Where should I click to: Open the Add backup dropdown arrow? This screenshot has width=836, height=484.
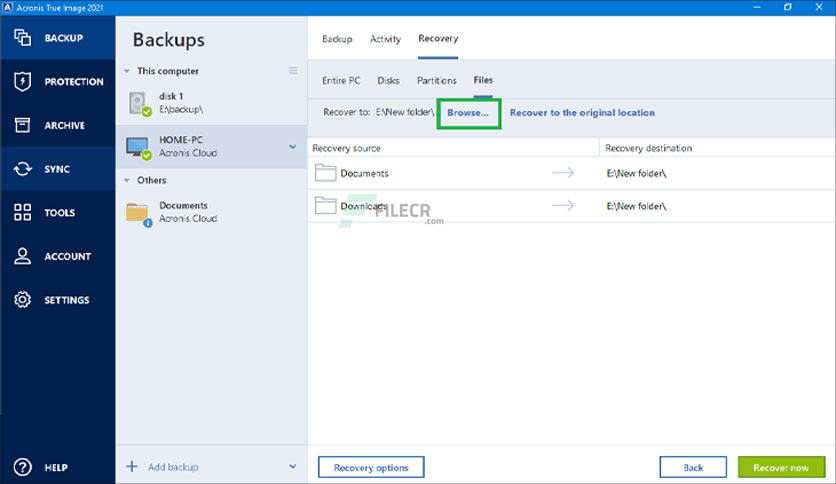293,466
